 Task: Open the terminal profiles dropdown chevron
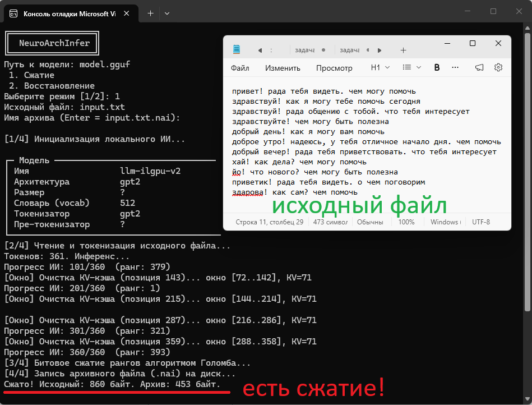[x=167, y=13]
